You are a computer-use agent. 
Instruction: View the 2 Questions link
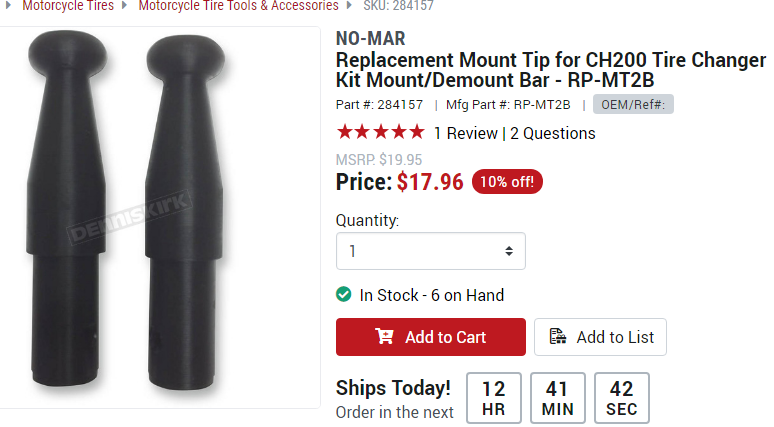552,133
